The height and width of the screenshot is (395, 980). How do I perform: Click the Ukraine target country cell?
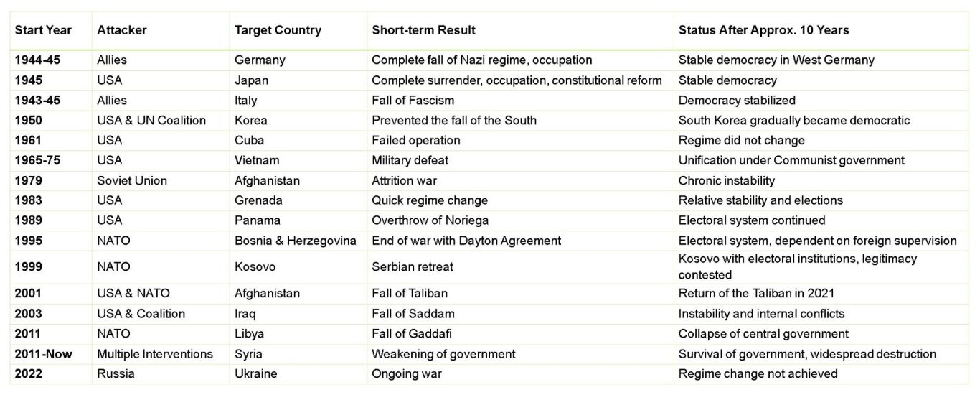[x=255, y=373]
